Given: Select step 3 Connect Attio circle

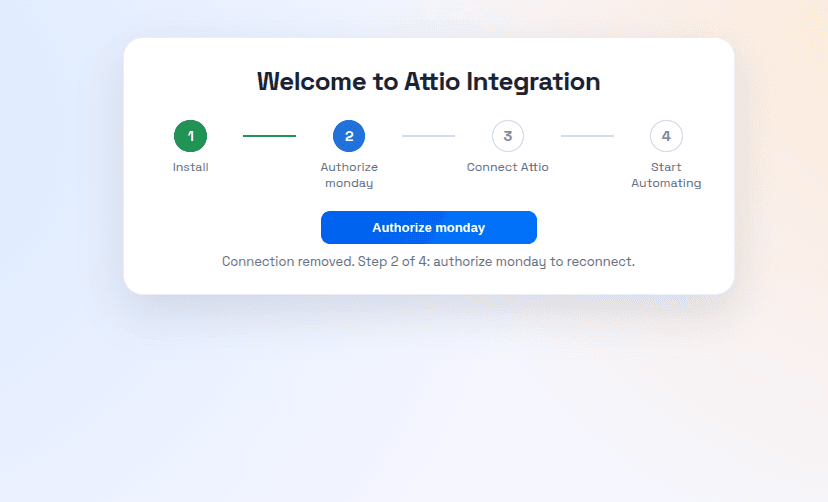Looking at the screenshot, I should pos(508,136).
